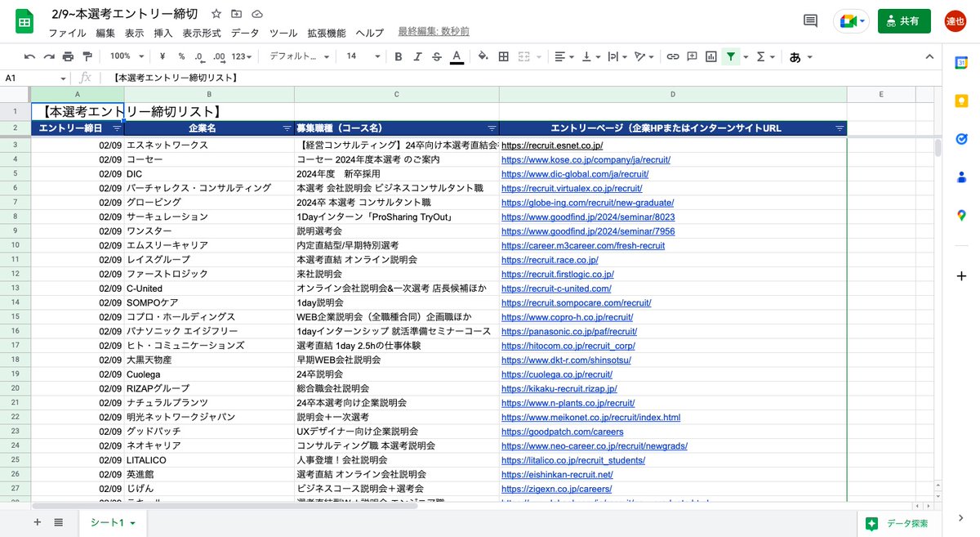Click the Name Box showing A1
The height and width of the screenshot is (537, 980).
click(x=36, y=78)
